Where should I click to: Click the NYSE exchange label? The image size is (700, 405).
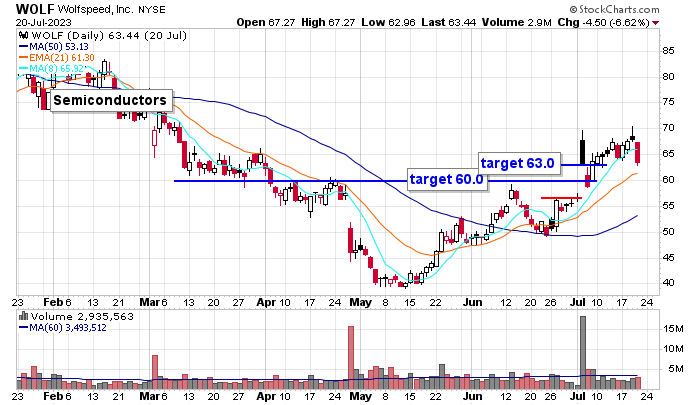coord(151,9)
